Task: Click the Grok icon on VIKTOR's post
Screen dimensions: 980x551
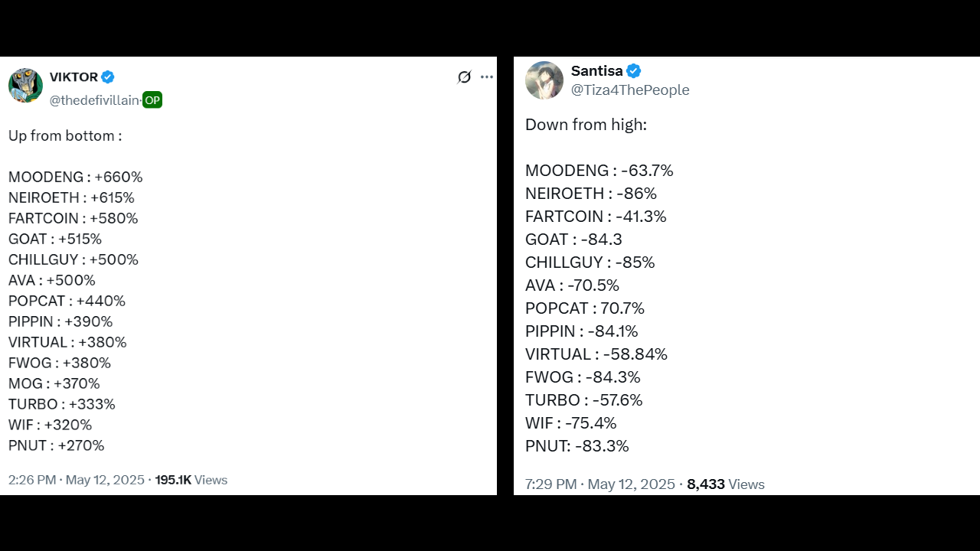Action: pos(464,77)
